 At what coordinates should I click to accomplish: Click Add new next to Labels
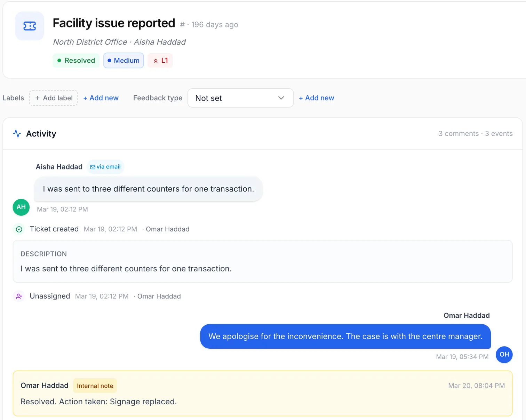101,98
